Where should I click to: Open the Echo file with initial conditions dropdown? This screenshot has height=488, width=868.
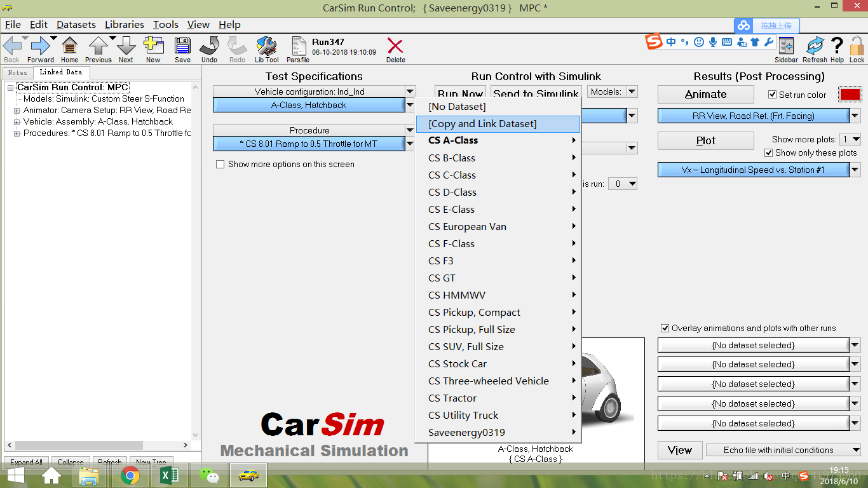point(783,450)
